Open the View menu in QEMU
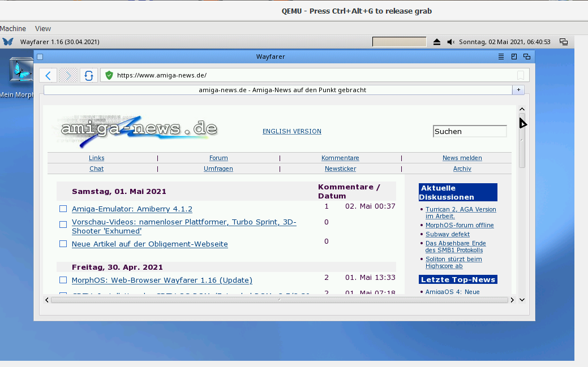588x367 pixels. point(43,28)
